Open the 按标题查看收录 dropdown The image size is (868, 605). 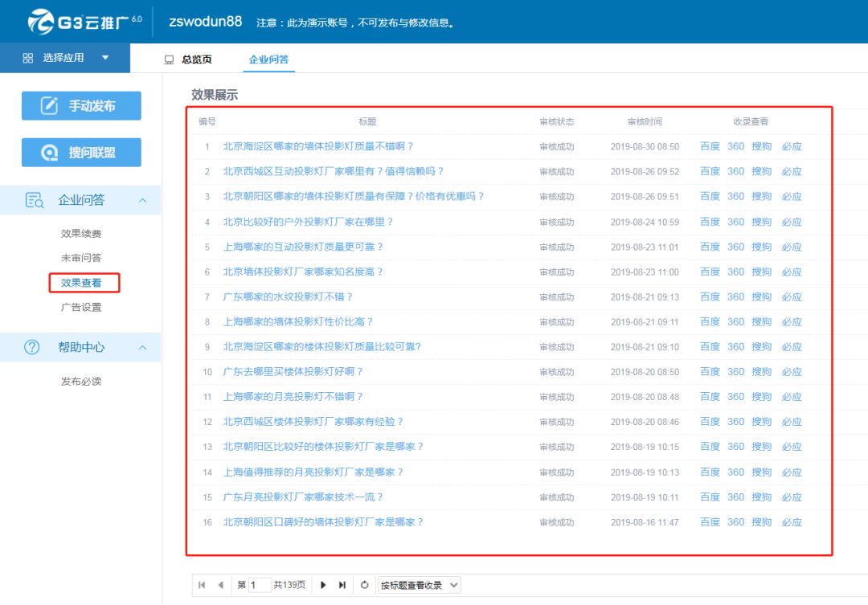click(419, 585)
